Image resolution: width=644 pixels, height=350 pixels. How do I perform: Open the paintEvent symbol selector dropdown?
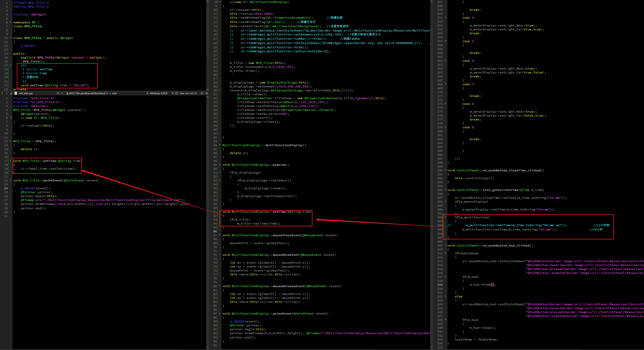click(x=147, y=93)
